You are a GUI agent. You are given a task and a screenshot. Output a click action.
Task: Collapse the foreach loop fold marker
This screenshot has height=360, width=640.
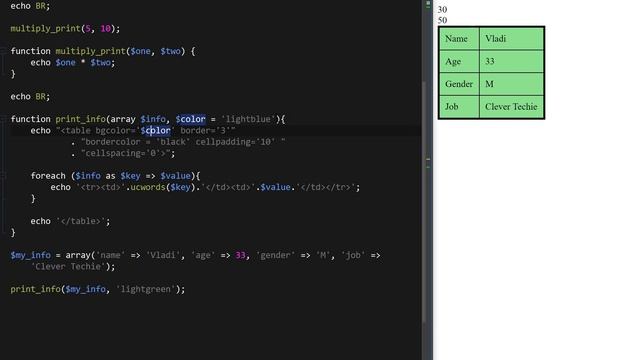3,176
